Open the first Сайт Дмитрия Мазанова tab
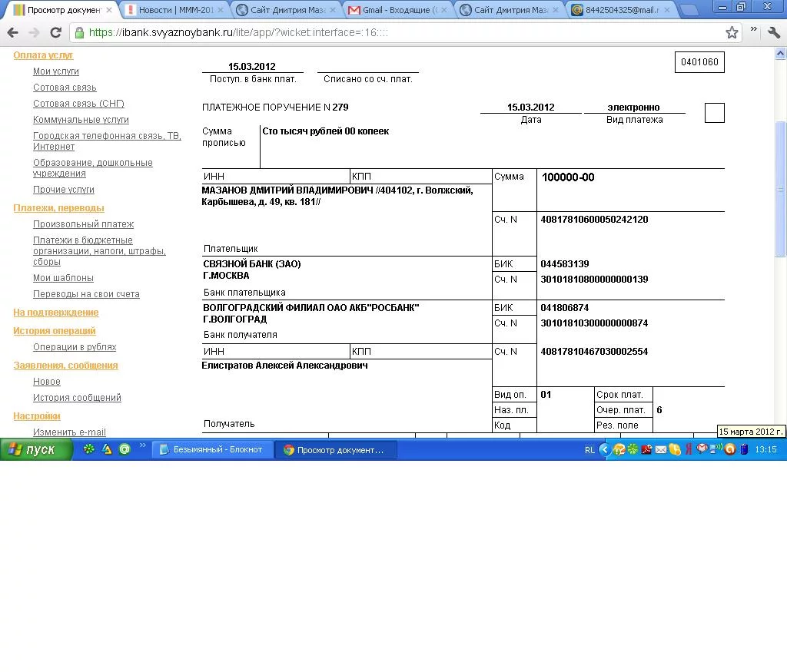This screenshot has height=672, width=787. click(288, 9)
